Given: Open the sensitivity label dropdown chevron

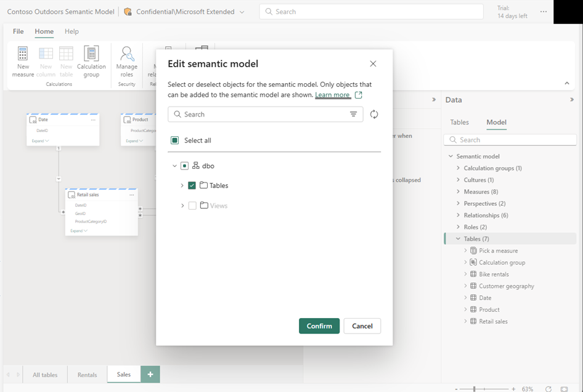Looking at the screenshot, I should (242, 12).
